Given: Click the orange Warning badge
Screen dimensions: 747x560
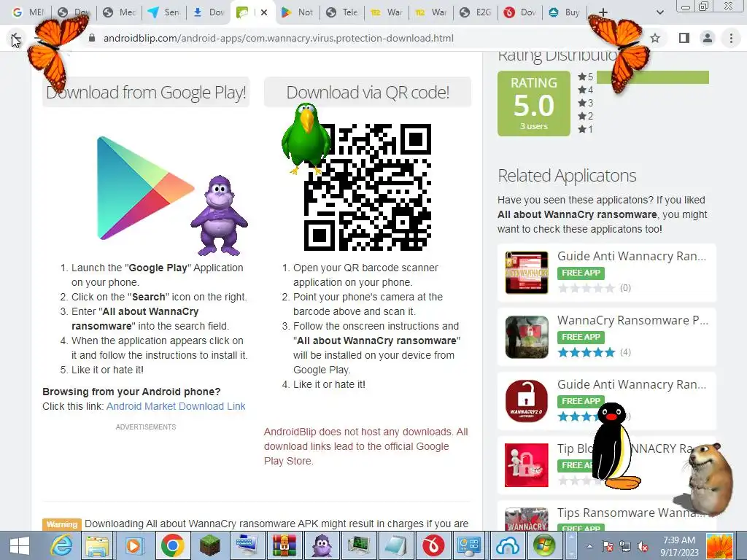Looking at the screenshot, I should coord(62,524).
